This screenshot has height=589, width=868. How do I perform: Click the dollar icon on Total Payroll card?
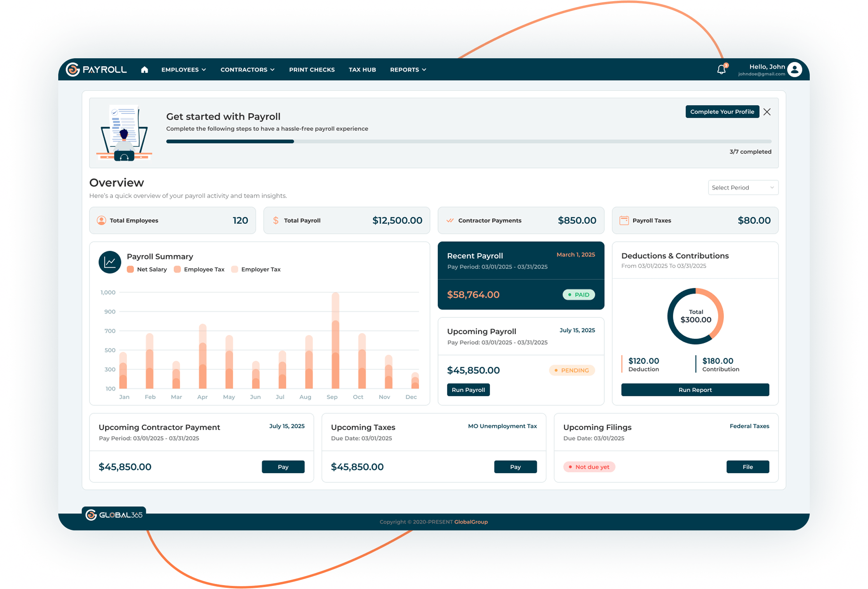tap(275, 220)
